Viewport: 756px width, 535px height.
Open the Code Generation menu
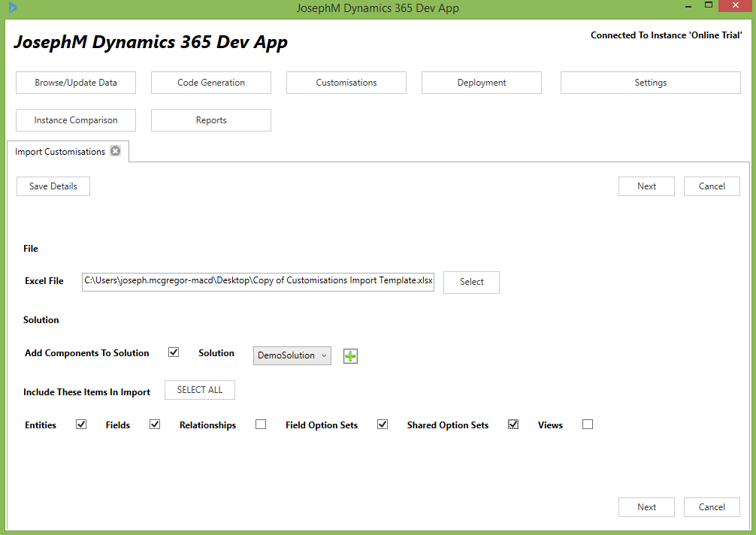[211, 83]
